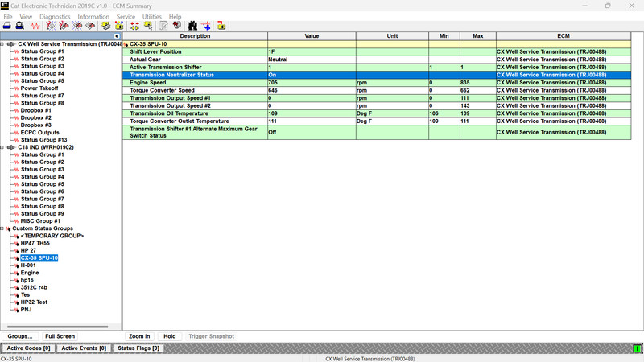Open Active Diagnostic Codes toolbar icon
644x362 pixels.
tap(51, 26)
